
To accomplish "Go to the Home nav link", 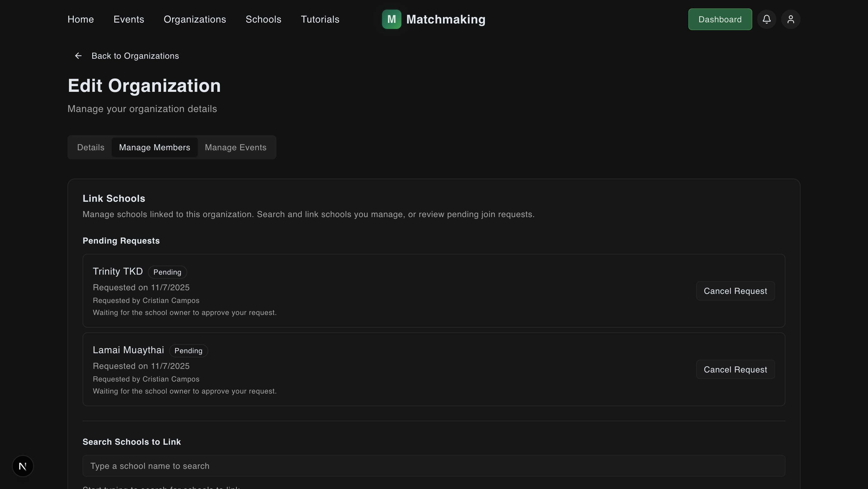I will [x=80, y=19].
